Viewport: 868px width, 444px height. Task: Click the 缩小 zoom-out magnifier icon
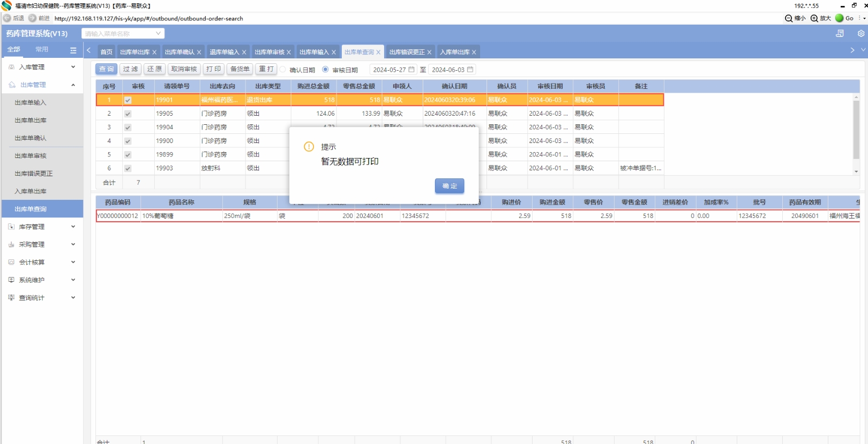coord(789,18)
